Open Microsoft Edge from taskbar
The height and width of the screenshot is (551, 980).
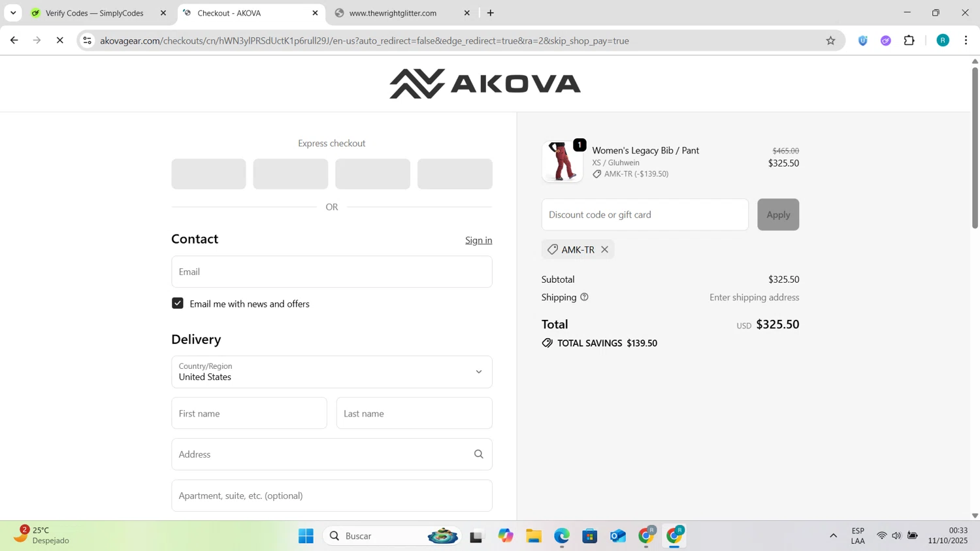tap(562, 536)
